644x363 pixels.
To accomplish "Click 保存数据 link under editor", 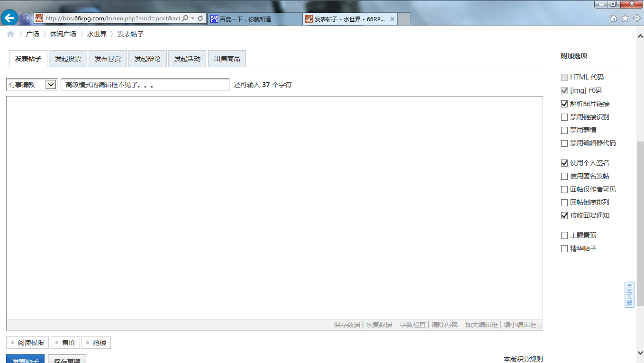I will pyautogui.click(x=347, y=325).
